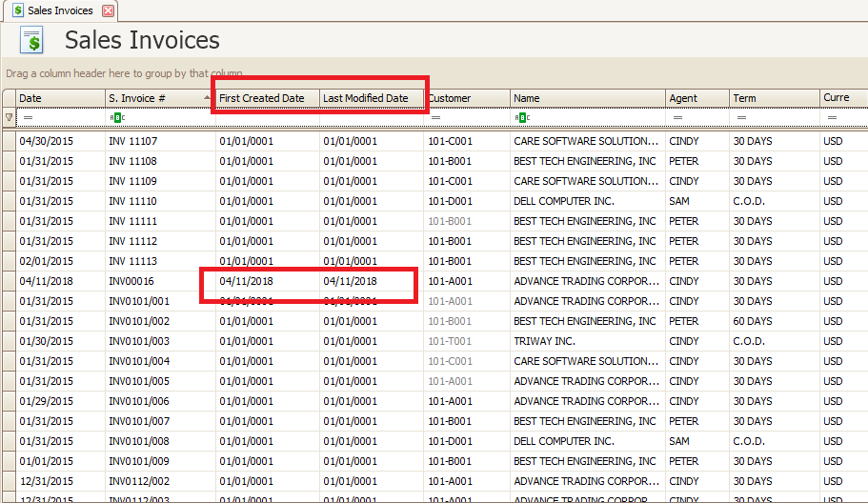Open Date filter equals operator icon
Image resolution: width=868 pixels, height=503 pixels.
[x=29, y=117]
